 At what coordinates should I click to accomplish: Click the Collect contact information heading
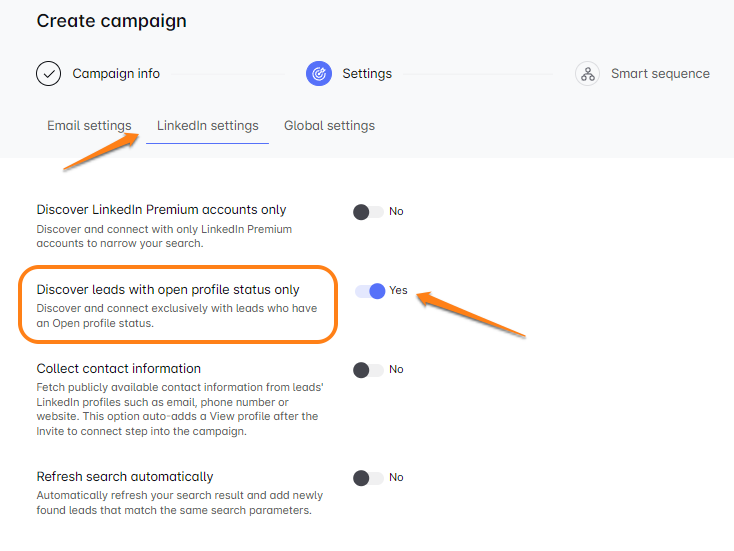coord(119,369)
